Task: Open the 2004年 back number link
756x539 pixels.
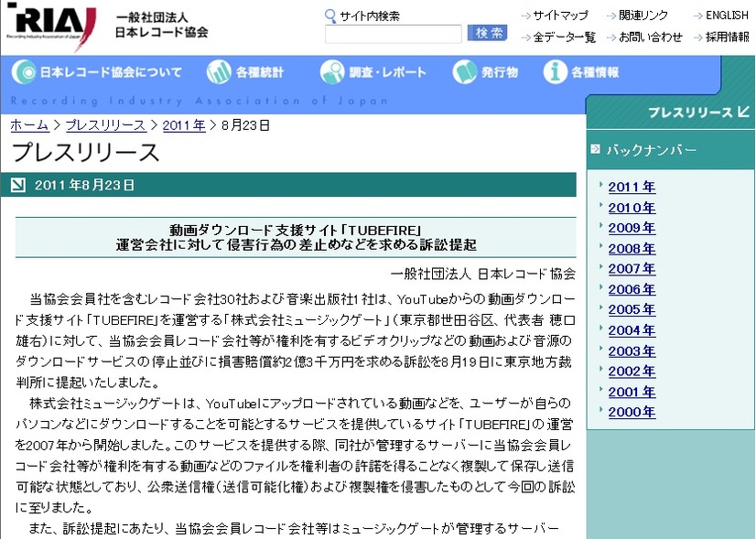Action: tap(632, 330)
